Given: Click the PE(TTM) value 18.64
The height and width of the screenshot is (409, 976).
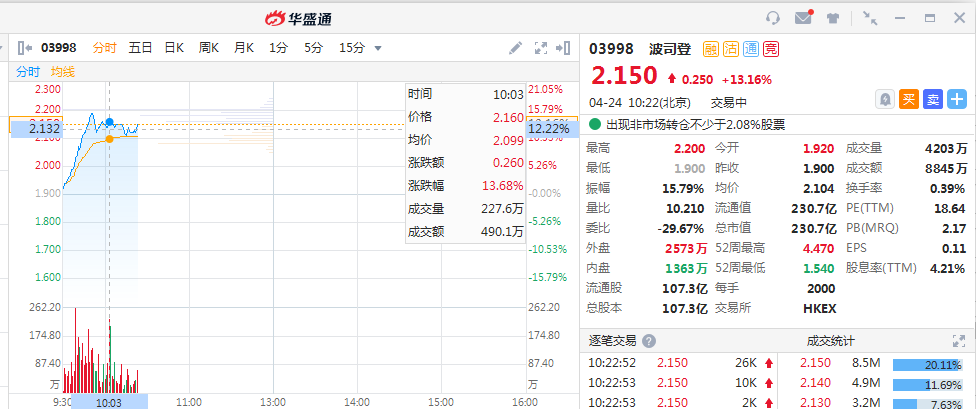Looking at the screenshot, I should tap(952, 209).
